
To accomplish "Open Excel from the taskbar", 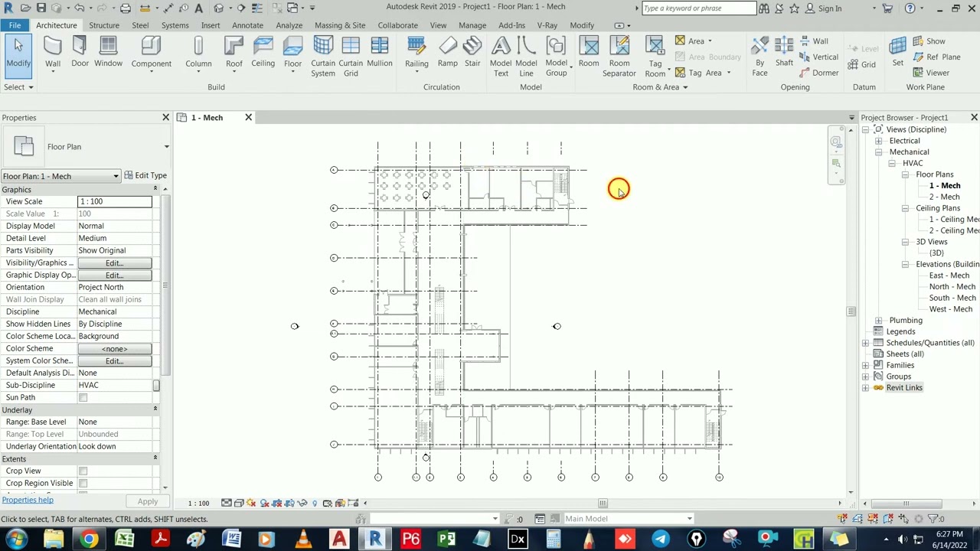I will tap(125, 539).
